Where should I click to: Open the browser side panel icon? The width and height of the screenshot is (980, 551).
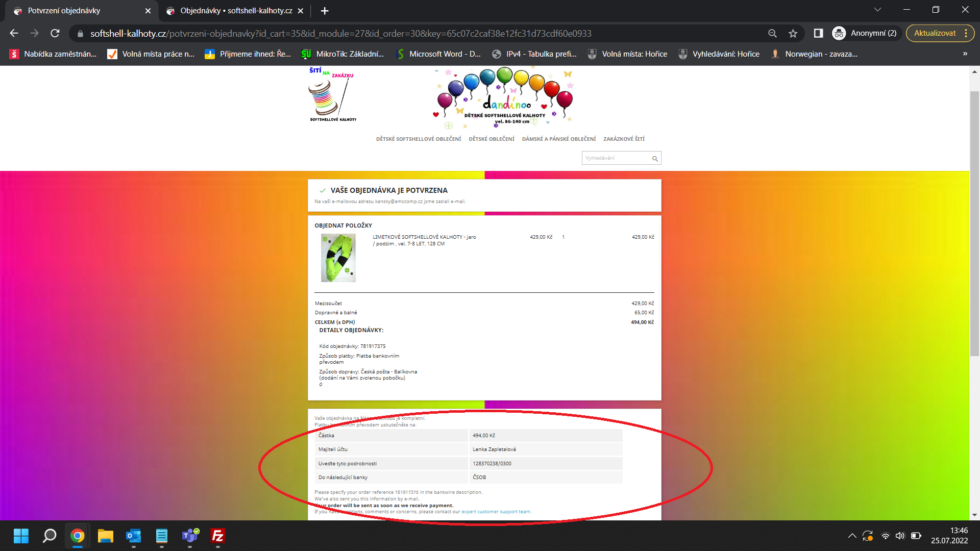coord(818,33)
